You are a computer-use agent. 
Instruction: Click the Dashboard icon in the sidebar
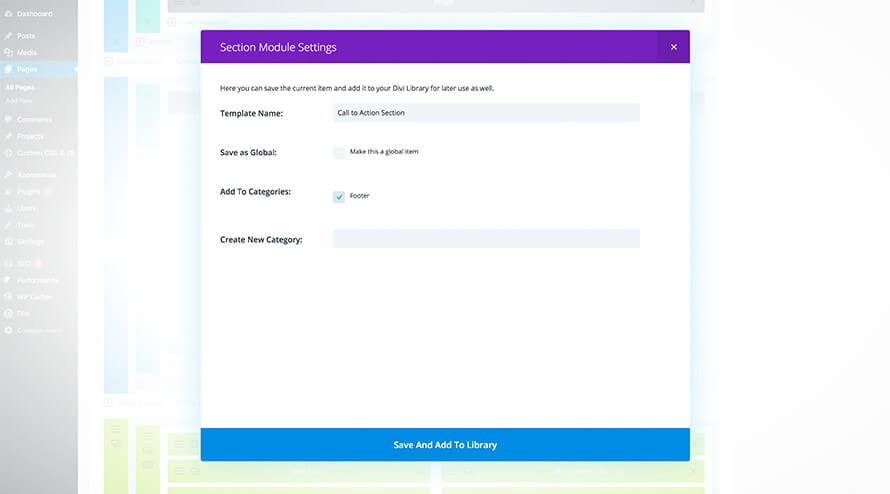[x=9, y=14]
